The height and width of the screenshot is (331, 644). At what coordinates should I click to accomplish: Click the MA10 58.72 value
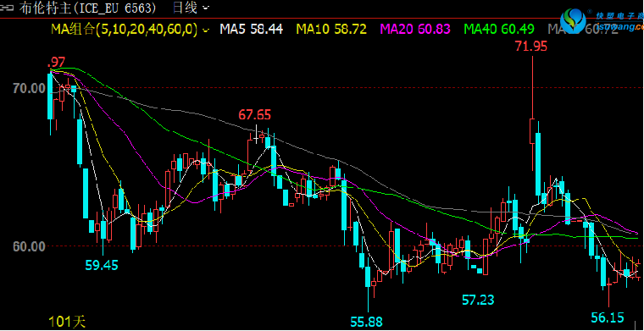click(x=331, y=29)
